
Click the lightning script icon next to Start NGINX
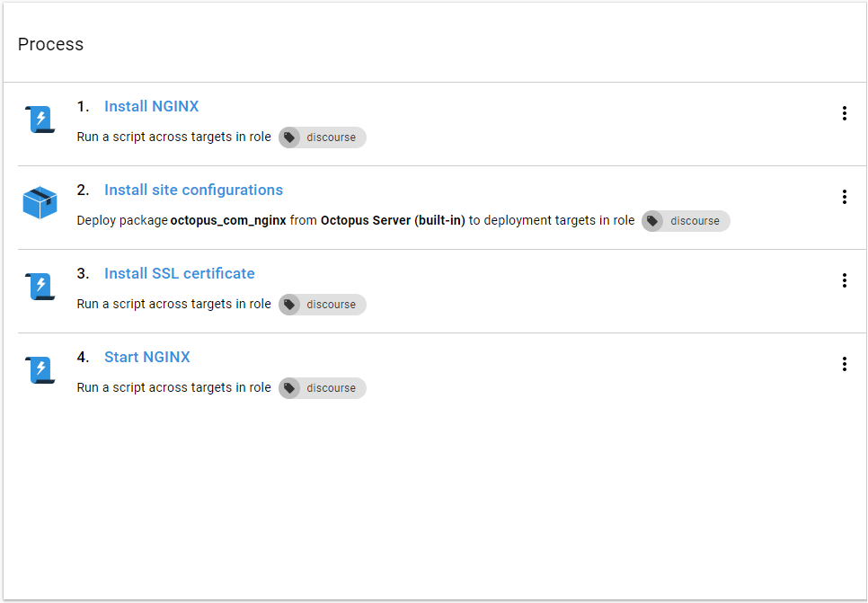coord(39,368)
